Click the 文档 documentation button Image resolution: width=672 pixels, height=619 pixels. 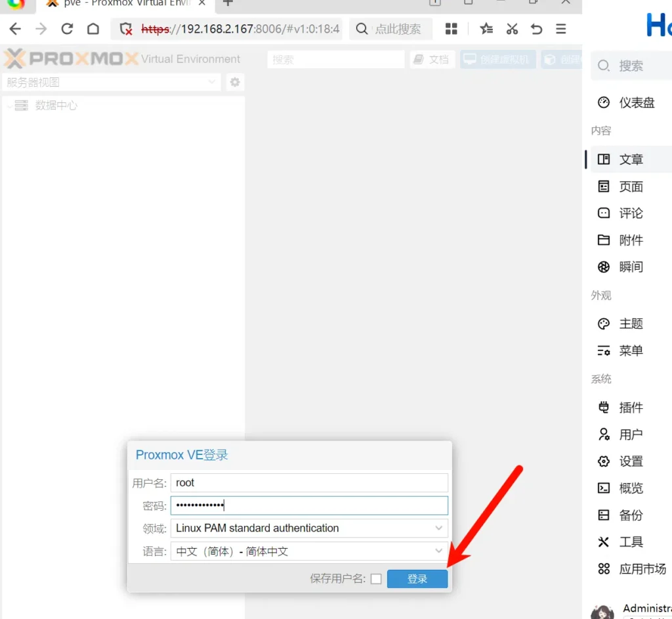(432, 60)
